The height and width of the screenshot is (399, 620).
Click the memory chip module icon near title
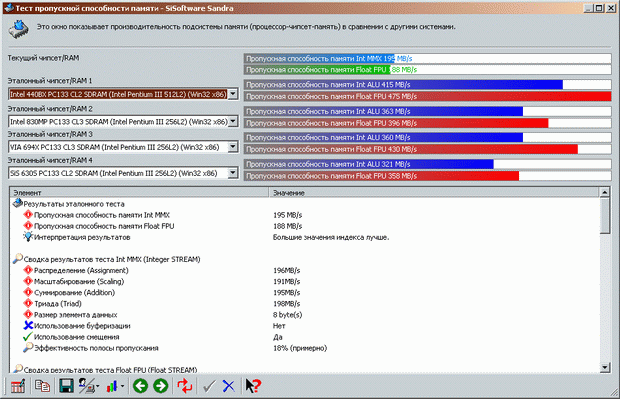pos(19,30)
